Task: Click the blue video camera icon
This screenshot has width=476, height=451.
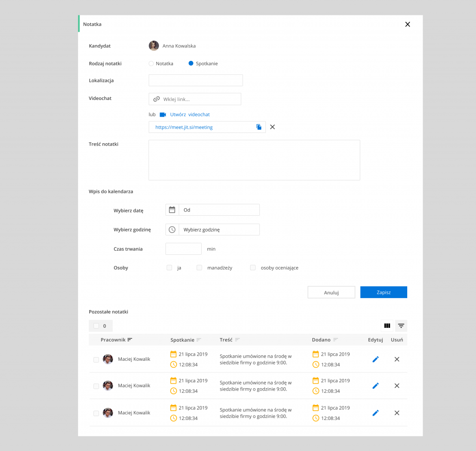Action: pos(163,114)
